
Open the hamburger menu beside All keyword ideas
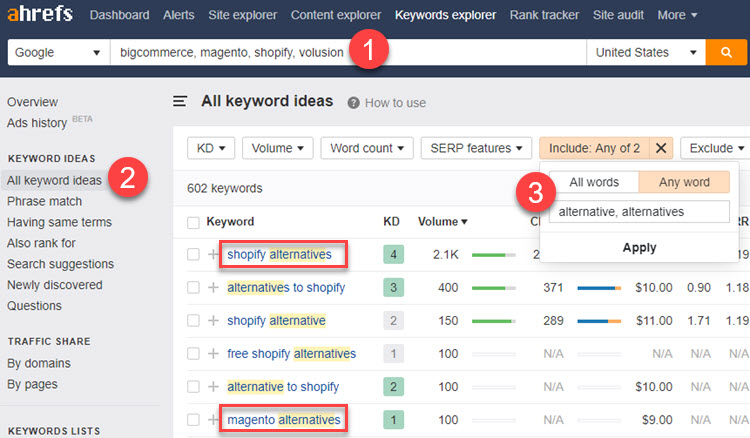coord(180,101)
